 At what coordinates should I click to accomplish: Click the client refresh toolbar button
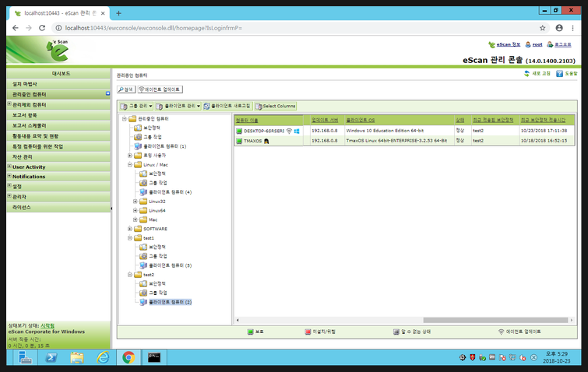point(227,107)
